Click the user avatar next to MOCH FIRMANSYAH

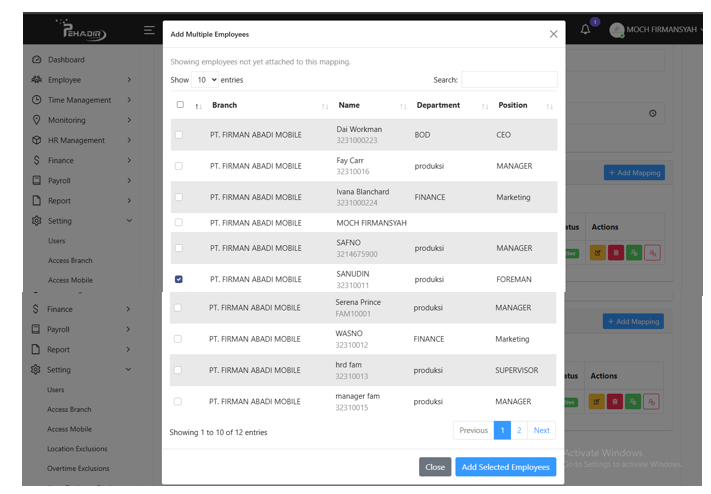[616, 30]
